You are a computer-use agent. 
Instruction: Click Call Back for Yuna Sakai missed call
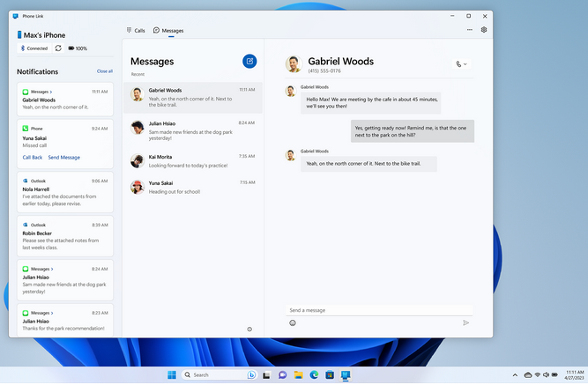pyautogui.click(x=33, y=158)
